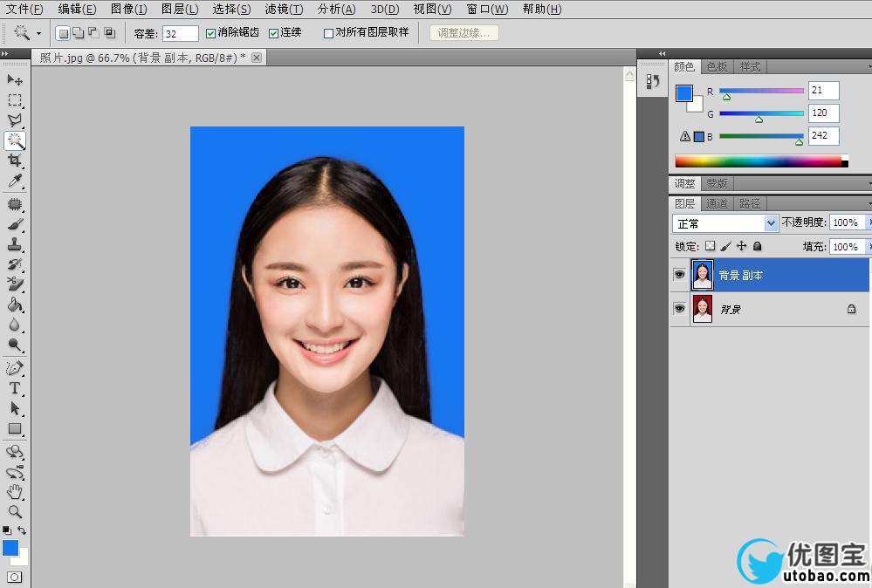Image resolution: width=872 pixels, height=588 pixels.
Task: Click the 容差 tolerance input field
Action: pyautogui.click(x=180, y=33)
